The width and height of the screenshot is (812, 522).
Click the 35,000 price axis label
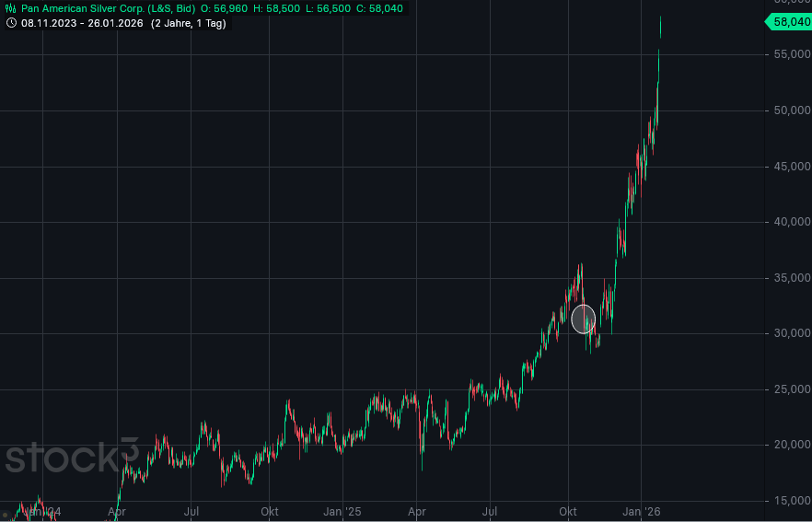[x=787, y=278]
